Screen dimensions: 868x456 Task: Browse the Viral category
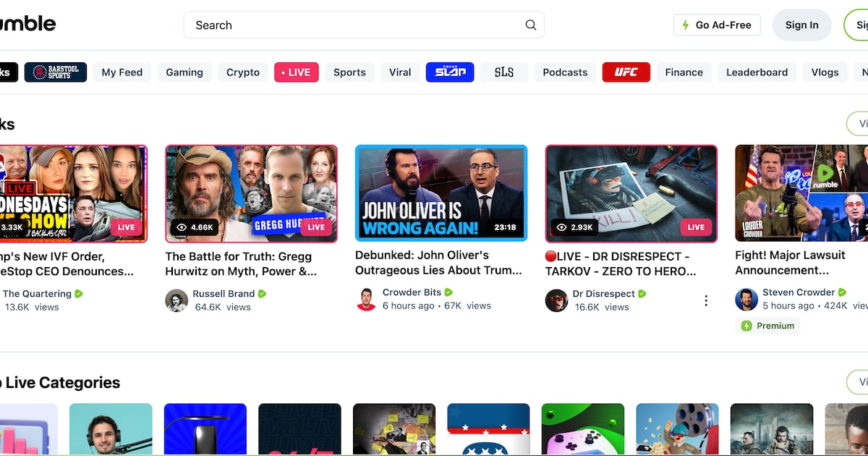coord(400,72)
